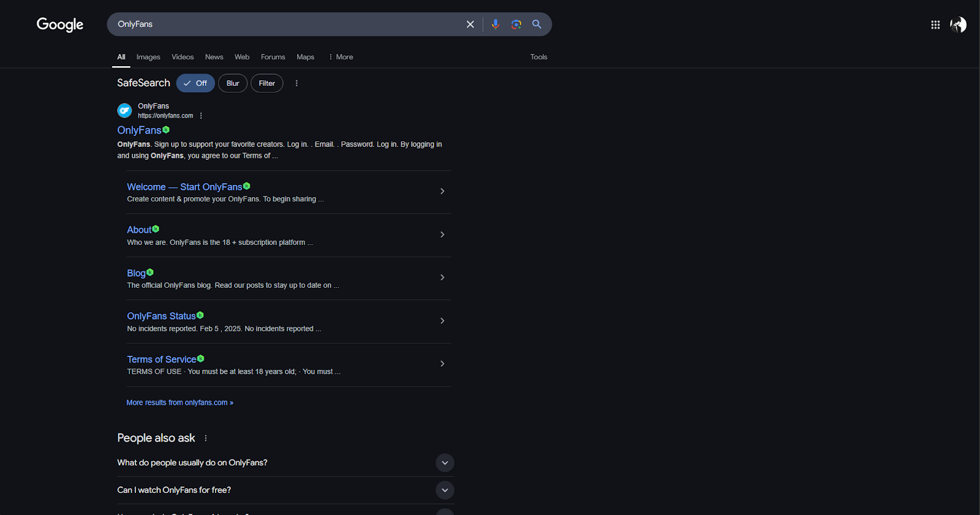Focus the search input containing OnlyFans

tap(288, 24)
